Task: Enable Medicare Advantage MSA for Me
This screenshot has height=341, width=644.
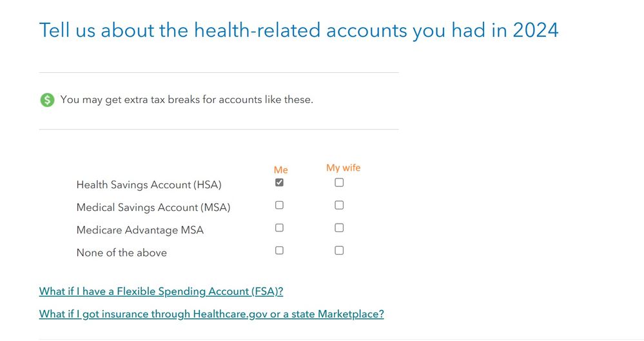Action: [279, 228]
